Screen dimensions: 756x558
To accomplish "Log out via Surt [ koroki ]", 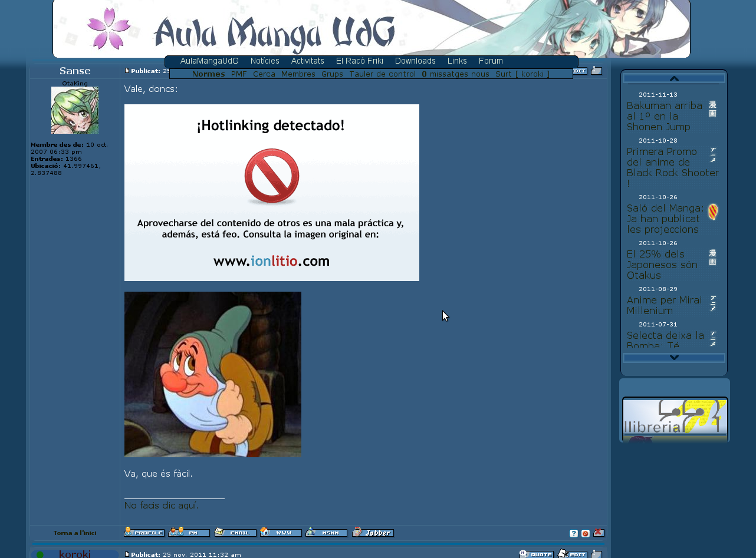I will coord(522,74).
